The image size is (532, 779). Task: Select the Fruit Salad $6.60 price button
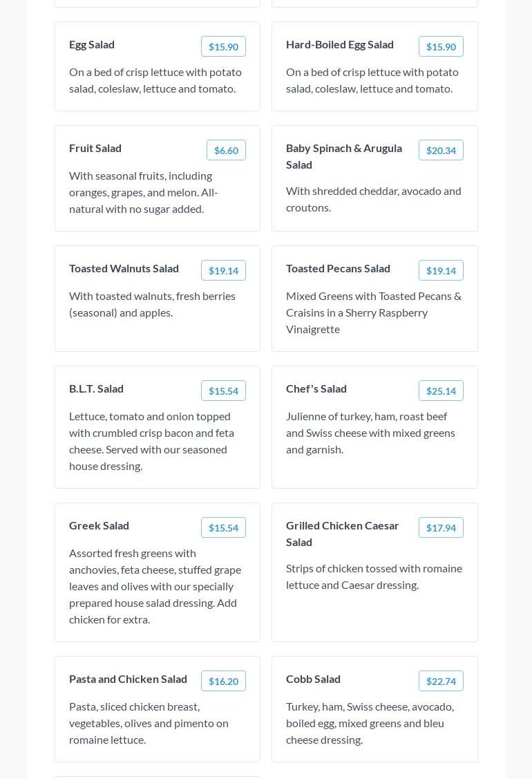point(226,150)
